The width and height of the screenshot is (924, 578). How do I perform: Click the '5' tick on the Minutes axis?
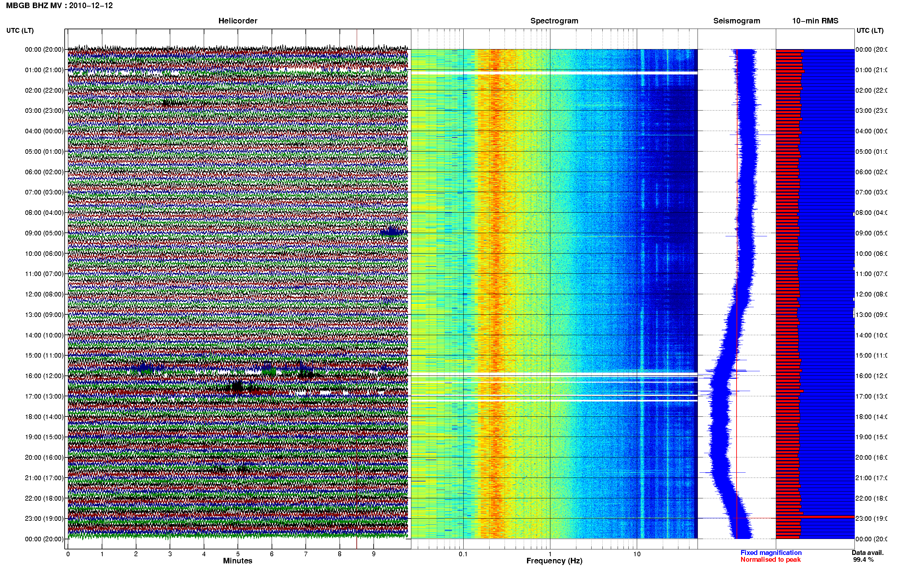tap(237, 554)
